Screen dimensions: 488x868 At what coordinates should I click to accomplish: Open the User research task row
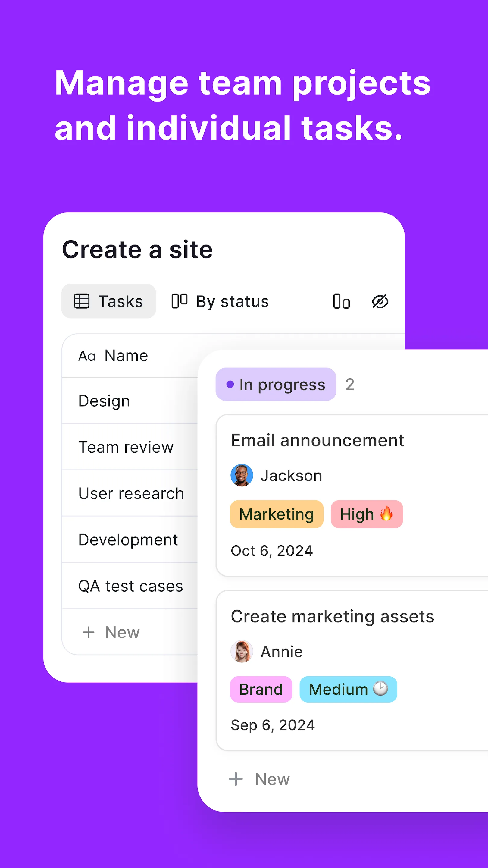pyautogui.click(x=130, y=493)
